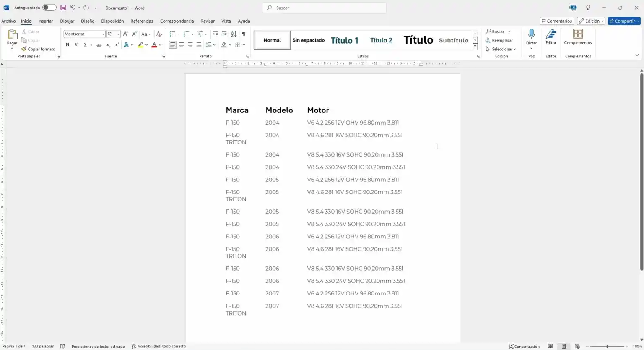The height and width of the screenshot is (350, 644).
Task: Open the font size dropdown
Action: pos(119,34)
